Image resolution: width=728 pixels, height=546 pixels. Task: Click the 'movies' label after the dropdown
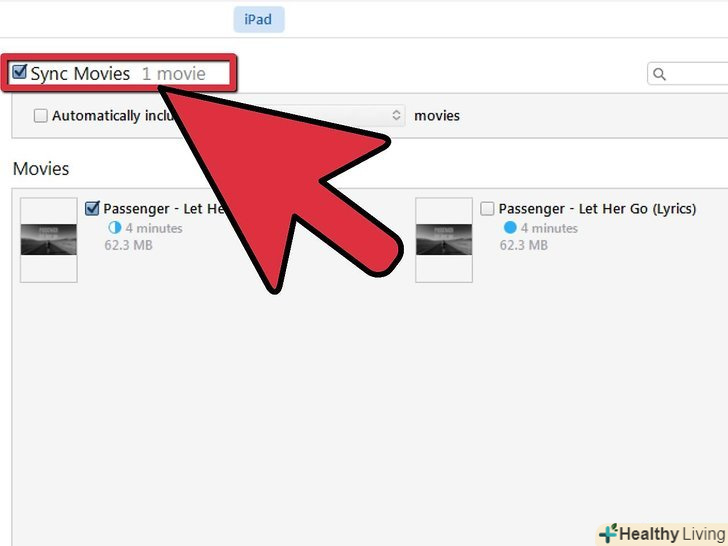(437, 116)
